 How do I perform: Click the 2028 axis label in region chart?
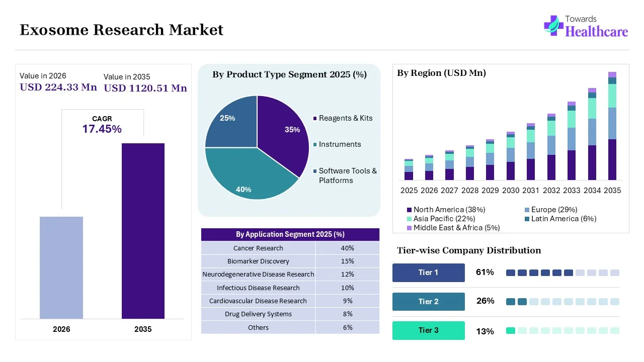(470, 191)
